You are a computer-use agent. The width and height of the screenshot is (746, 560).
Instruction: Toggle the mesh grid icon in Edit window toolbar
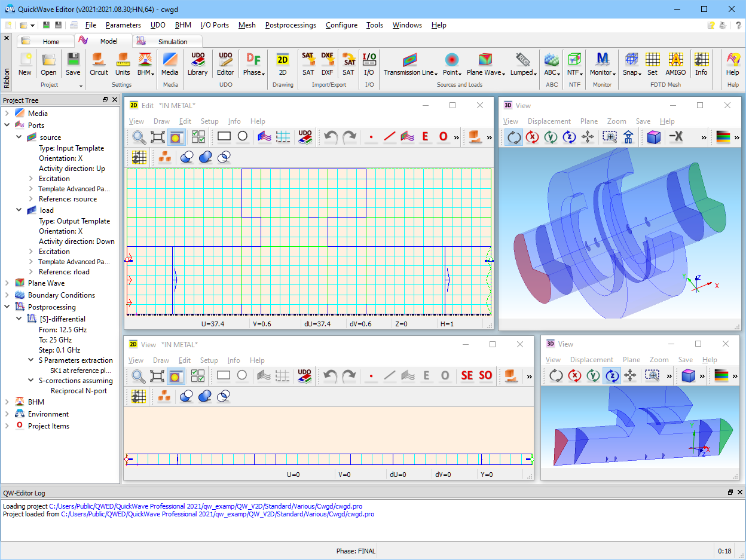coord(283,137)
